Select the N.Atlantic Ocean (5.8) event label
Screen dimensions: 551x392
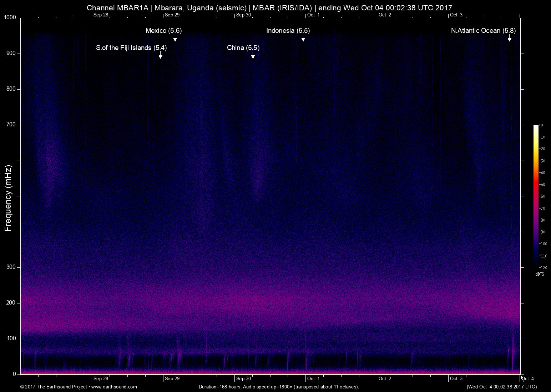tap(483, 31)
